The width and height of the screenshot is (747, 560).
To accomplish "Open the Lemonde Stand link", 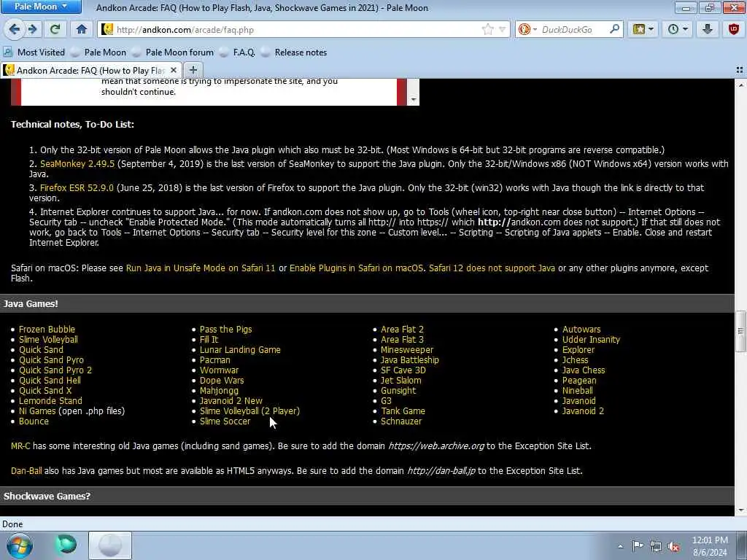I will (50, 401).
